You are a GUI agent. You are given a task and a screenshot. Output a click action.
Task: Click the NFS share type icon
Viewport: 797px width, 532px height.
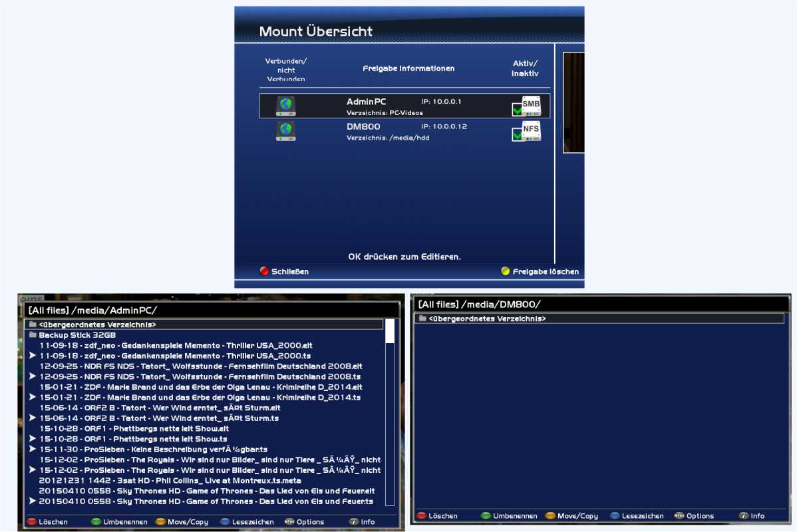coord(531,130)
